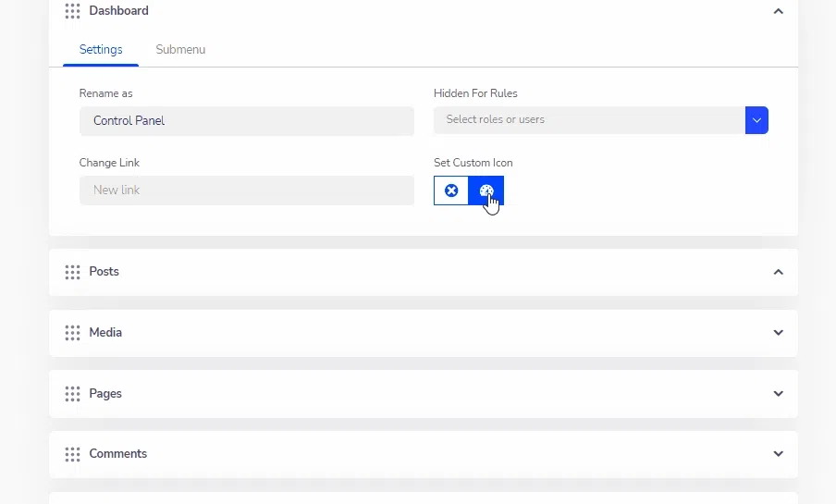Viewport: 836px width, 504px height.
Task: Click the Comments drag handle grid icon
Action: click(72, 454)
